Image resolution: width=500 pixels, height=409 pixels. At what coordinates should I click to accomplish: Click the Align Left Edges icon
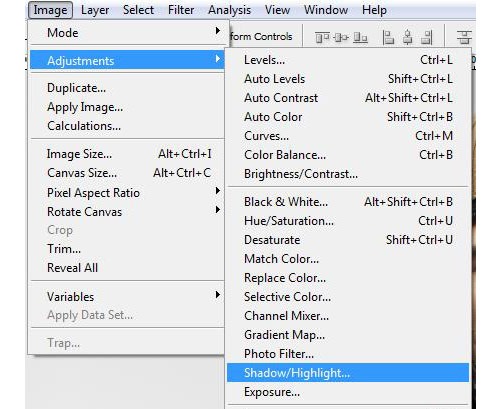coord(388,38)
